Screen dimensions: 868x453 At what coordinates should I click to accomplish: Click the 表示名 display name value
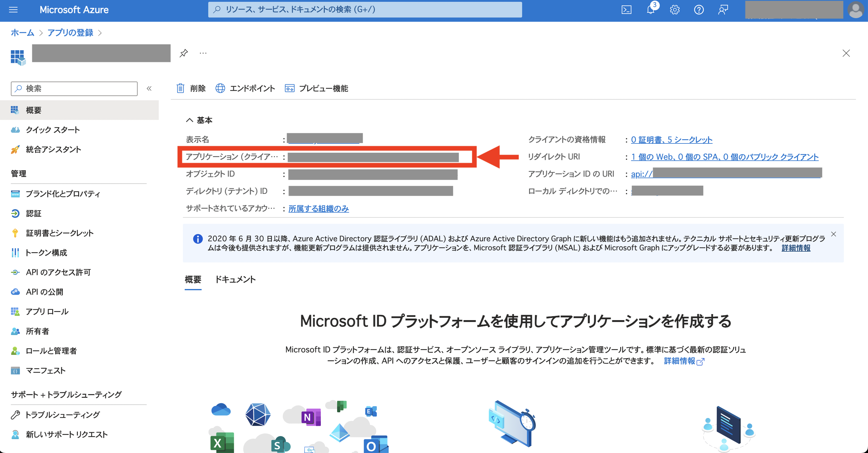[x=325, y=139]
